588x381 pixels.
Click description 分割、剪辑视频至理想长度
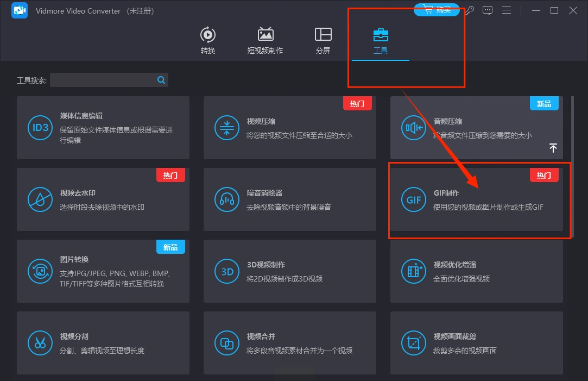[x=102, y=351]
